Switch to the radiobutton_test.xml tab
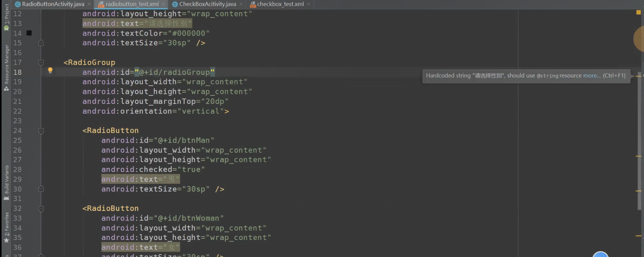The height and width of the screenshot is (257, 644). pyautogui.click(x=132, y=4)
